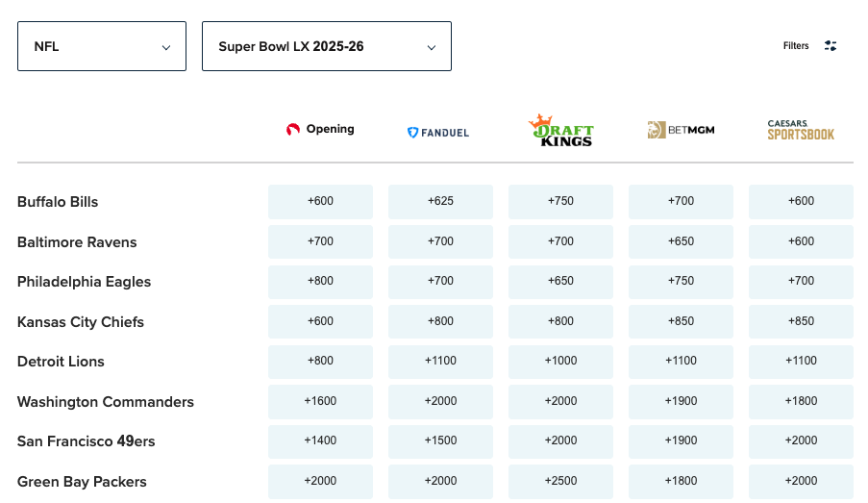Click the FanDuel sportsbook logo
The height and width of the screenshot is (503, 868).
point(438,133)
